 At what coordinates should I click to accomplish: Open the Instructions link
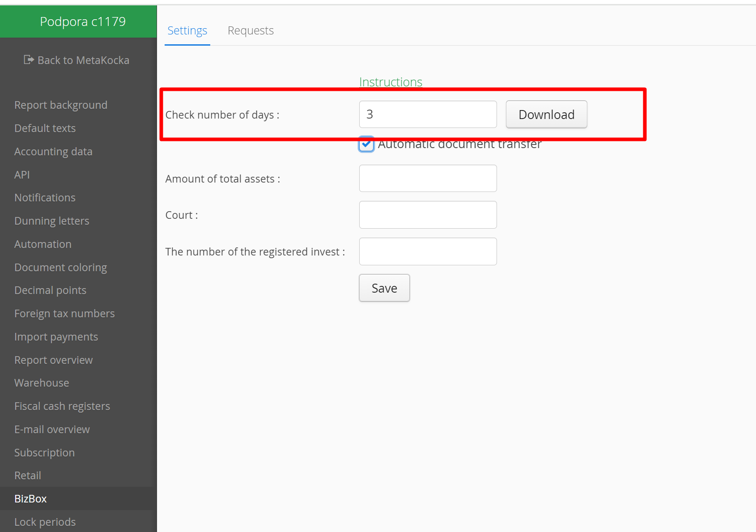point(391,82)
